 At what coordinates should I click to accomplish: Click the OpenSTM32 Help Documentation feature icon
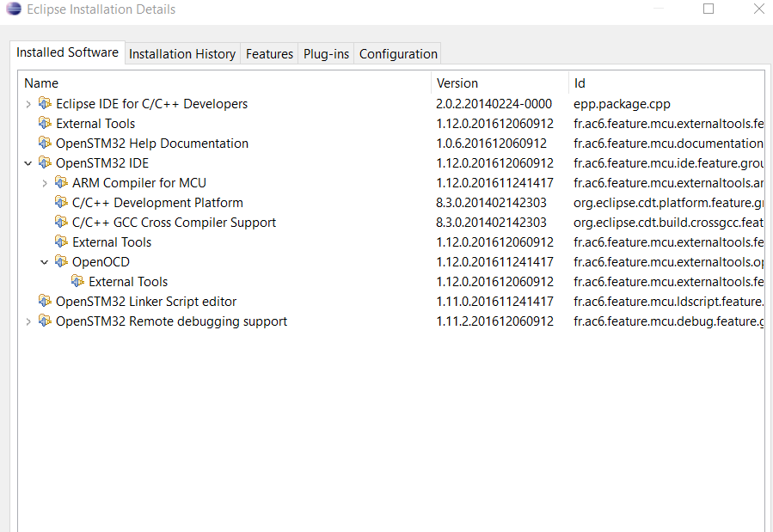point(45,144)
